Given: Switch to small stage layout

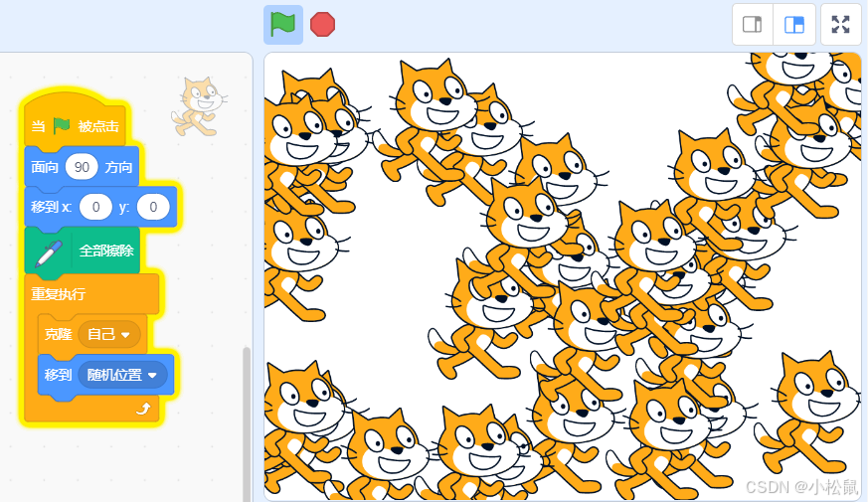Looking at the screenshot, I should click(753, 24).
